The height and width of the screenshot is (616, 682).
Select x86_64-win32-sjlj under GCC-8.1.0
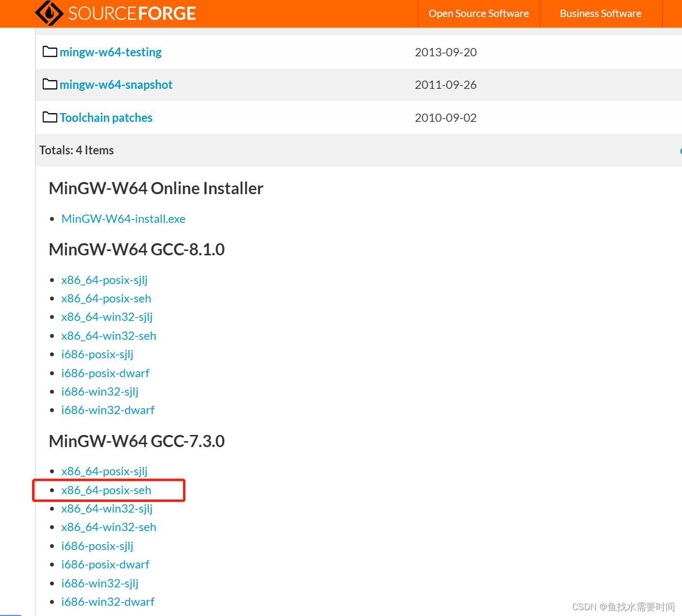click(x=107, y=317)
